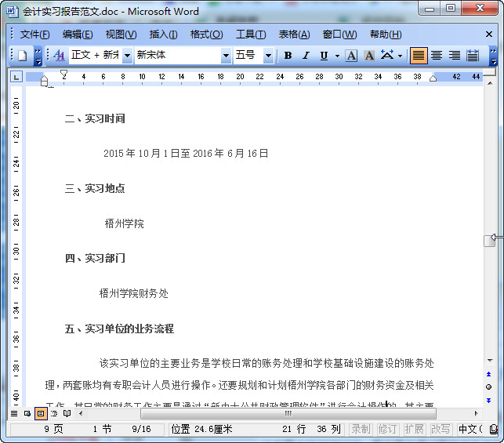The image size is (504, 443).
Task: Toggle 扩展 selection mode in status bar
Action: click(414, 429)
